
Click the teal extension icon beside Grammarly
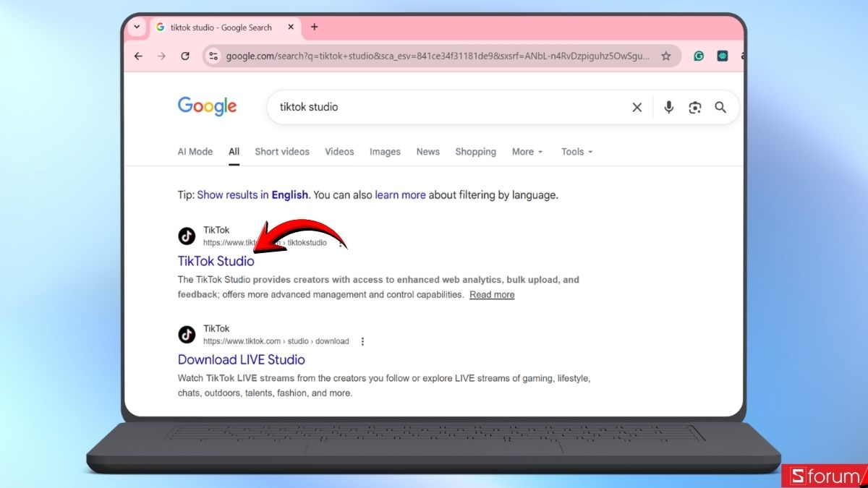pos(722,56)
